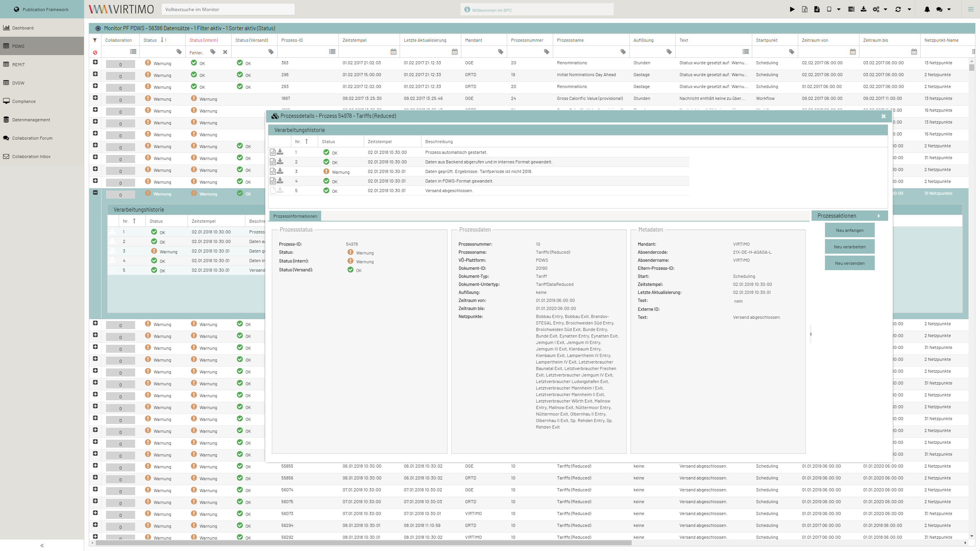Click the vertical scrollbar thumb of the grid
980x551 pixels.
[x=972, y=67]
